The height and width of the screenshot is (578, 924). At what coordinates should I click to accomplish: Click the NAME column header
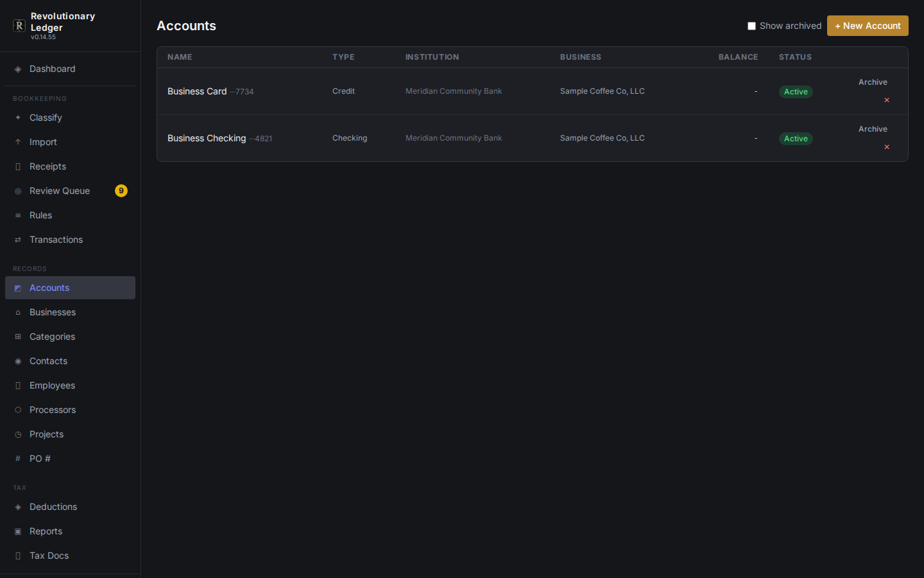180,57
